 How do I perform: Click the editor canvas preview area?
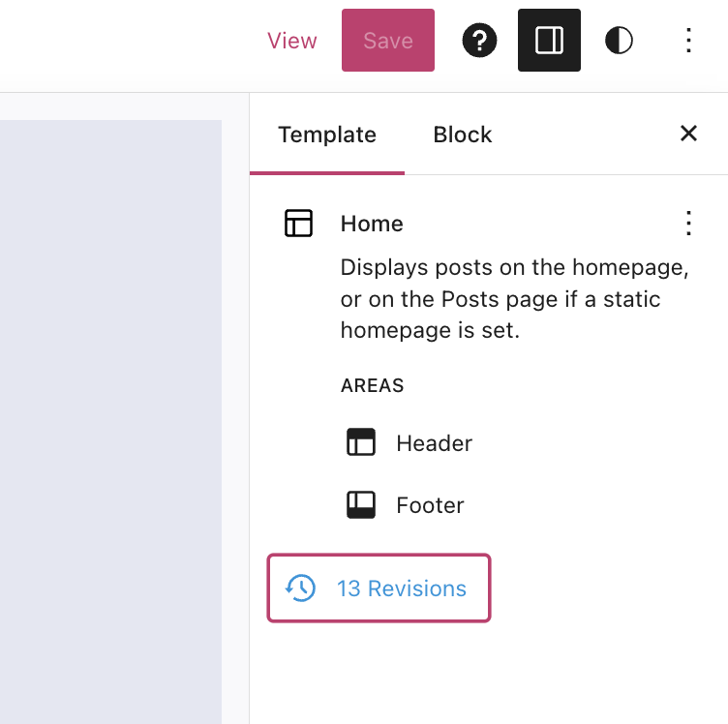click(x=110, y=422)
